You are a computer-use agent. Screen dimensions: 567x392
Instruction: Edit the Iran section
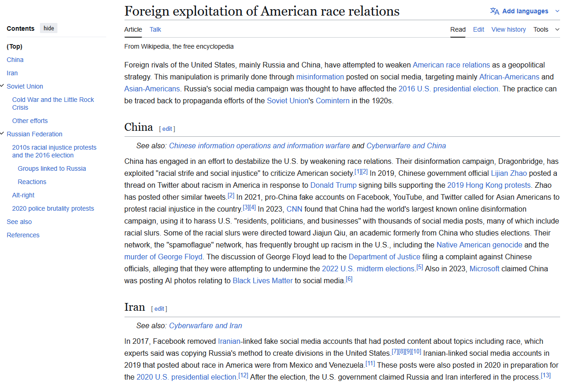point(159,309)
